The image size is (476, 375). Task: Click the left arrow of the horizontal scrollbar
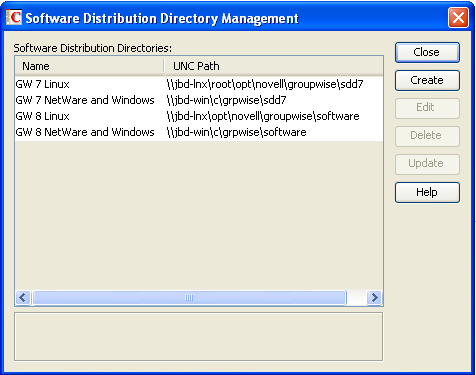(x=23, y=297)
